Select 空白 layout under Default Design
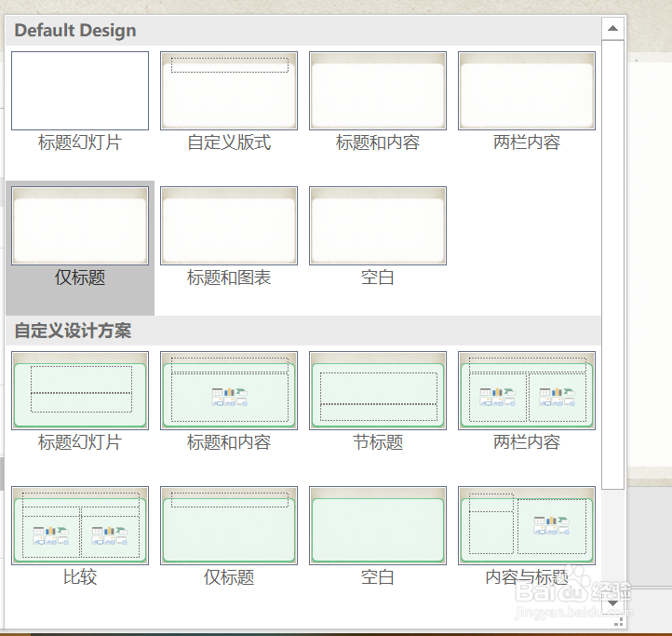This screenshot has height=636, width=672. pyautogui.click(x=378, y=225)
